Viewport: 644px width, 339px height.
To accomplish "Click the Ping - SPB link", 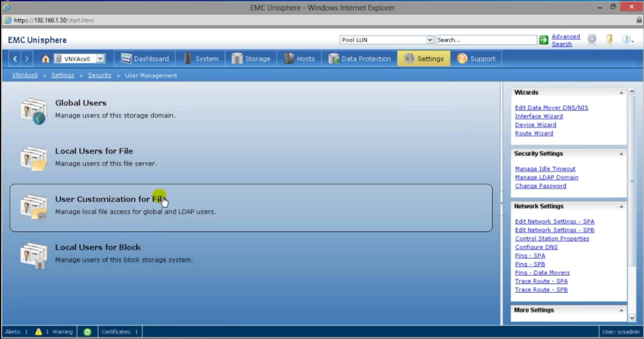I will click(x=530, y=264).
